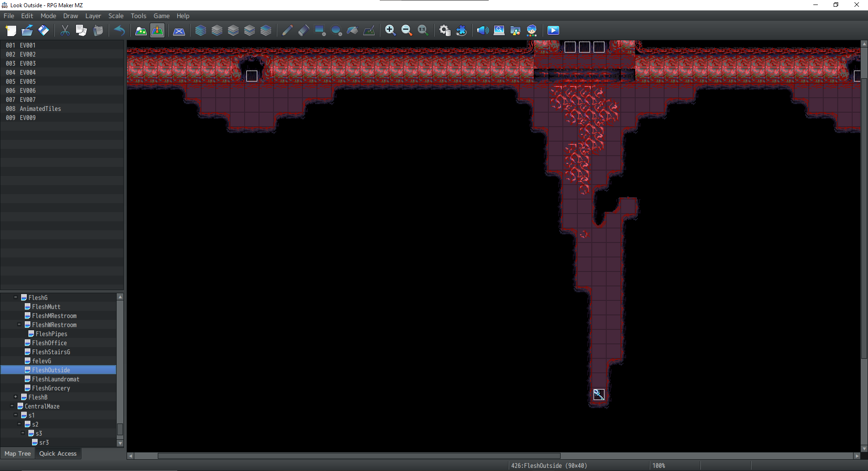Select the Automatic layer button
Image resolution: width=868 pixels, height=471 pixels.
[x=201, y=30]
